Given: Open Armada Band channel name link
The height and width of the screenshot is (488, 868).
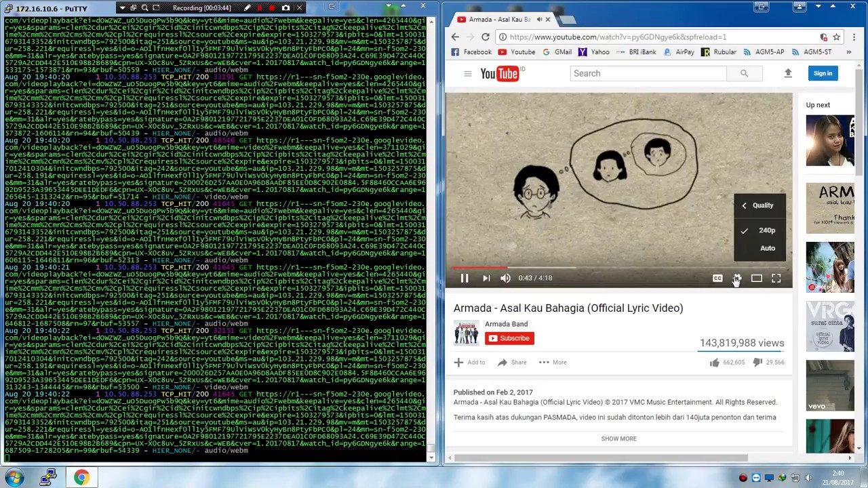Looking at the screenshot, I should click(506, 324).
